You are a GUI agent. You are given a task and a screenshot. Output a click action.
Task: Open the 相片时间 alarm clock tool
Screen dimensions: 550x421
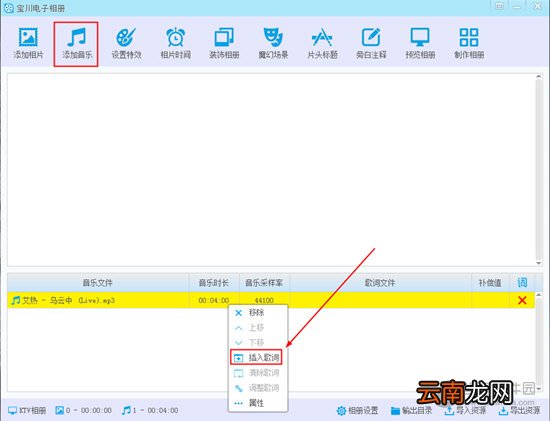click(175, 44)
